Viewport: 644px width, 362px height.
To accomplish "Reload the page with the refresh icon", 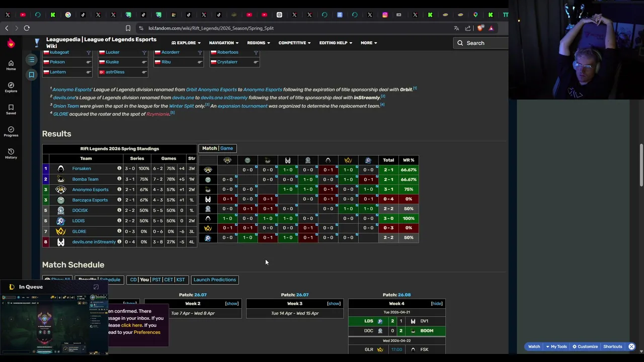I will [27, 28].
